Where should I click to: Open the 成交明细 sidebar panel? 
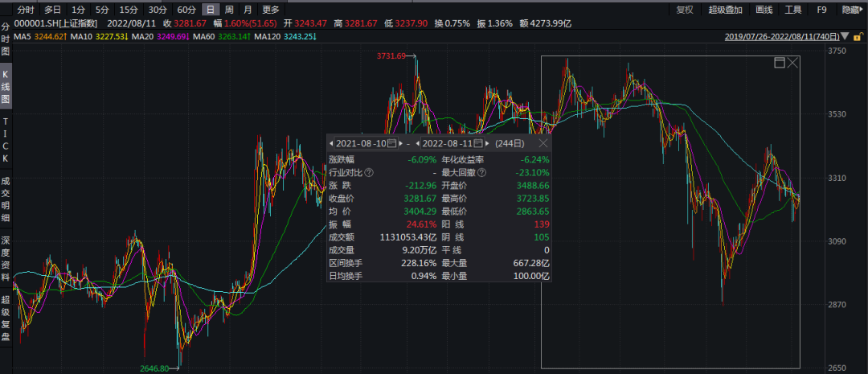point(6,199)
